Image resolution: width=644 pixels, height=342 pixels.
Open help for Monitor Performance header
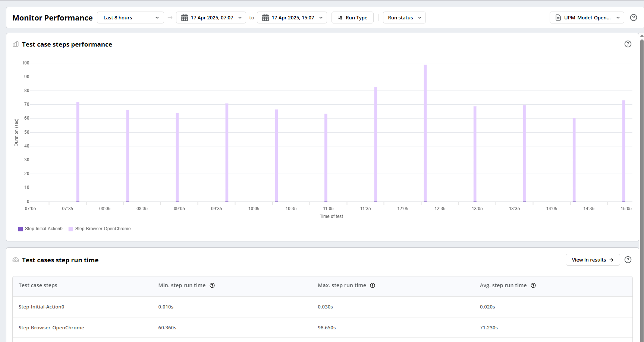tap(634, 18)
